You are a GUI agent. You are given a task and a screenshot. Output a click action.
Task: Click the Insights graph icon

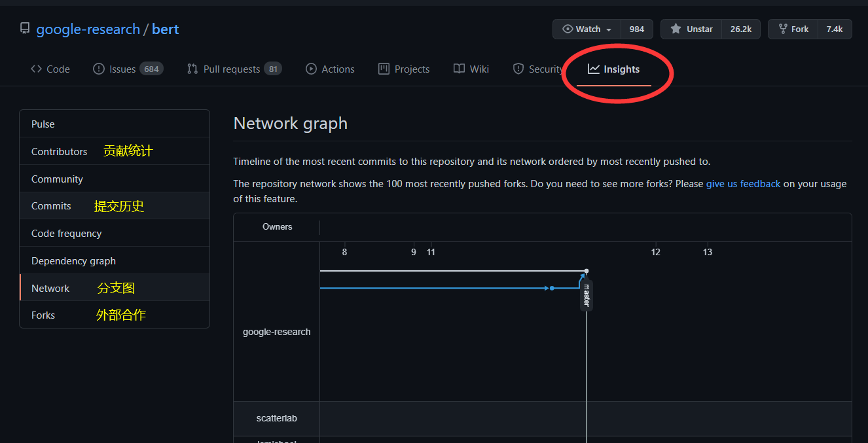pyautogui.click(x=594, y=69)
